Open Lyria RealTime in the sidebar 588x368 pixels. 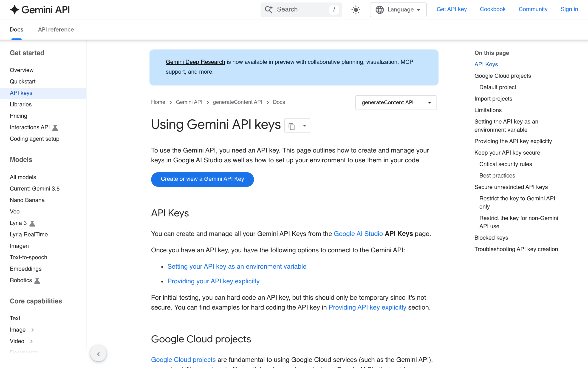tap(29, 234)
